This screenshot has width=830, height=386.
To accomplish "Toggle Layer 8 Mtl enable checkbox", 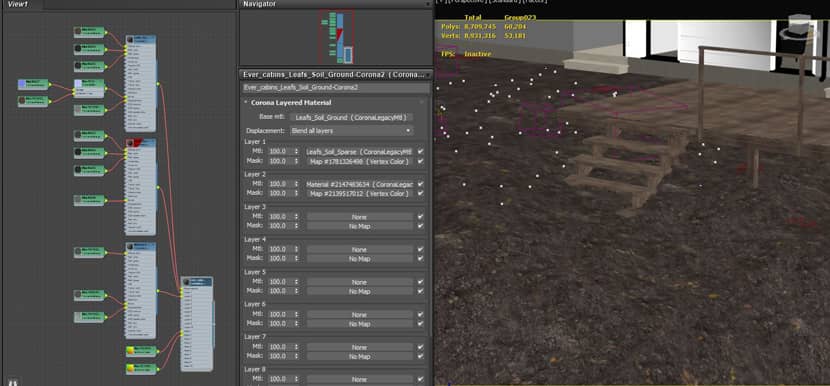I will pyautogui.click(x=420, y=380).
